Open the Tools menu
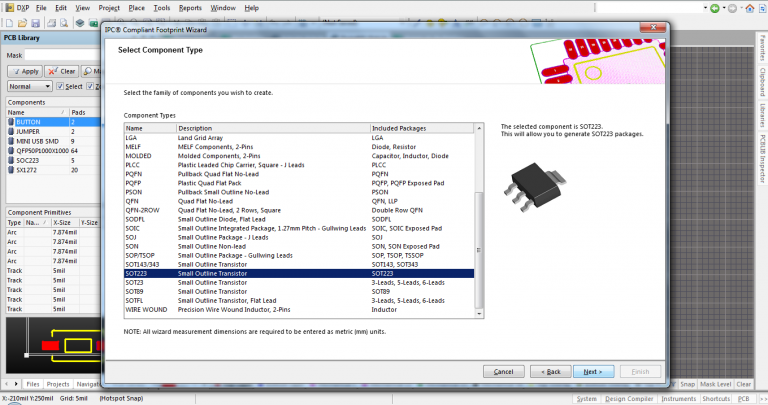Viewport: 768px width, 405px height. point(162,8)
